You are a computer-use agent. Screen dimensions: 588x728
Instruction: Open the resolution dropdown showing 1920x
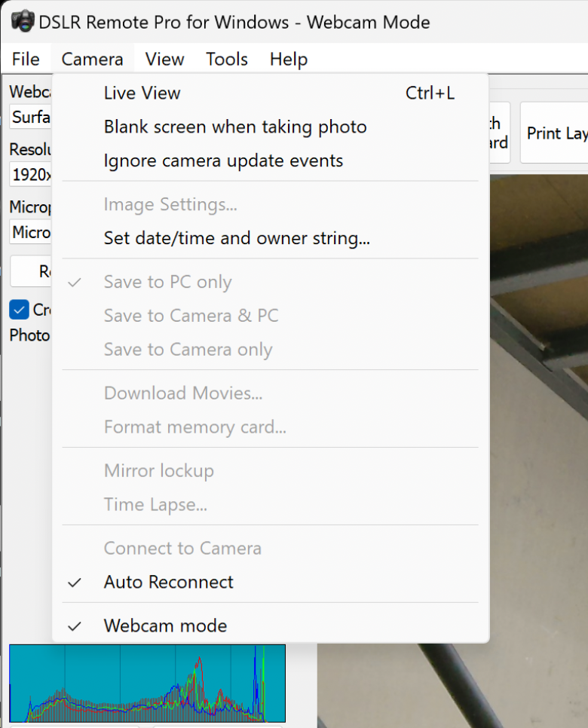click(x=31, y=175)
